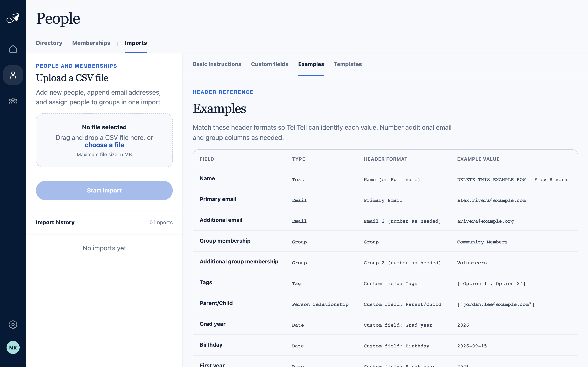588x367 pixels.
Task: Click the Import history heading
Action: coord(55,222)
